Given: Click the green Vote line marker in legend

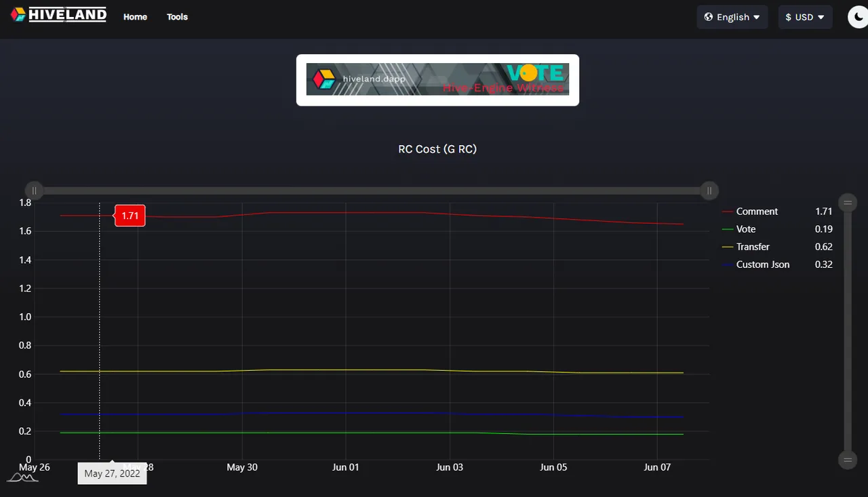Looking at the screenshot, I should coord(727,229).
